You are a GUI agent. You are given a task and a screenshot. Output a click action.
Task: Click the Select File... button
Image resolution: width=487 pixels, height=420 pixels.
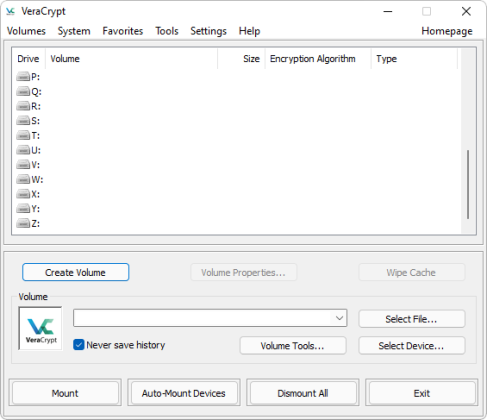click(412, 319)
